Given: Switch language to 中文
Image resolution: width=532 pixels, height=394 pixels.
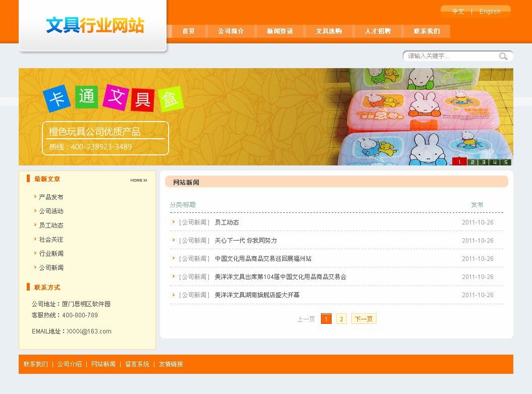Looking at the screenshot, I should pyautogui.click(x=458, y=12).
